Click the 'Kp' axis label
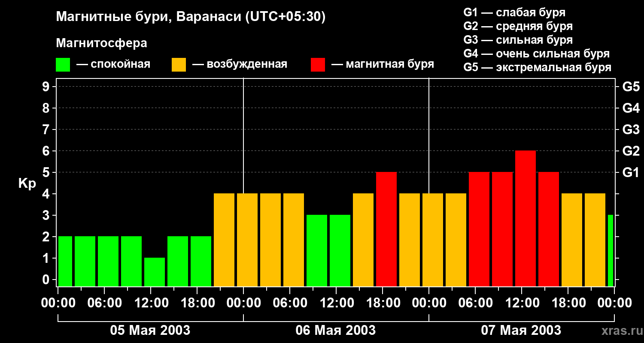Viewport: 644px width, 343px height. 27,184
